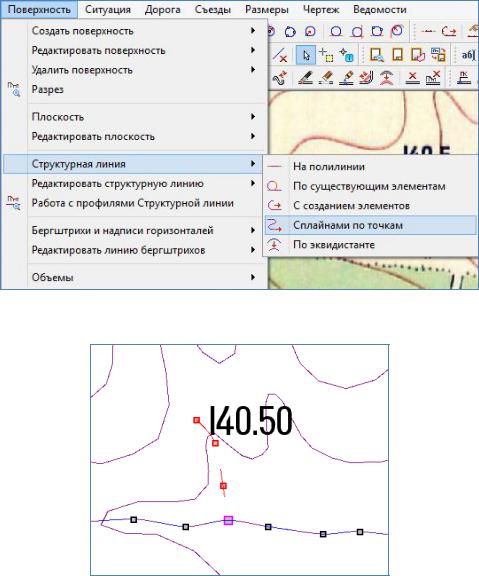Expand Редактировать плоскость submenu arrow
This screenshot has width=479, height=576.
(253, 136)
